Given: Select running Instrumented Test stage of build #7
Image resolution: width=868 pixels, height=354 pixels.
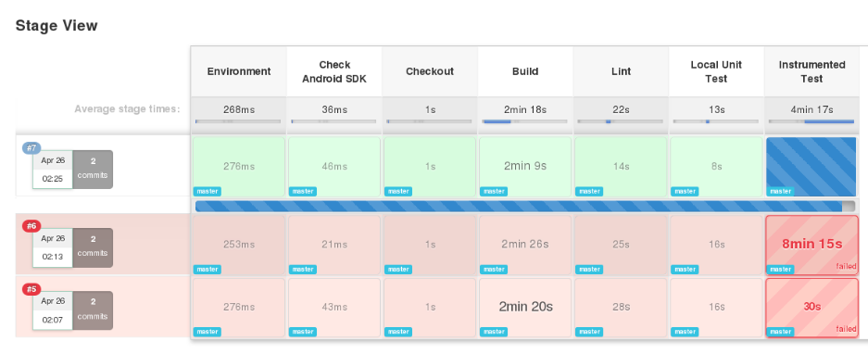Looking at the screenshot, I should pos(812,167).
